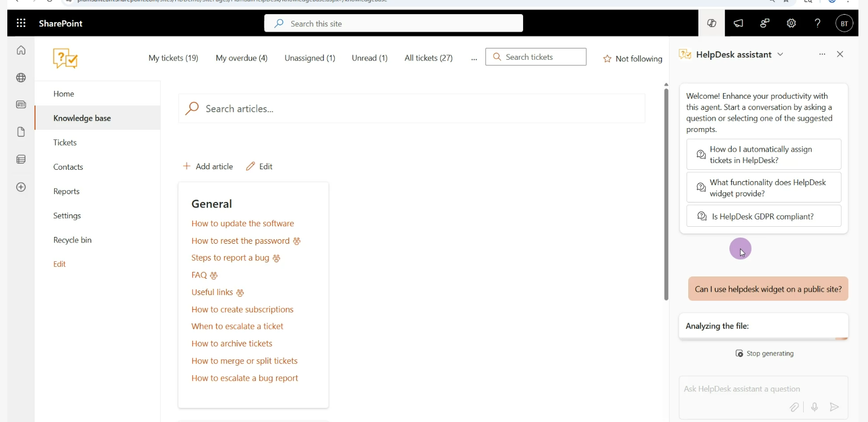Open the My lists icon in the left rail
868x422 pixels.
pos(21,160)
